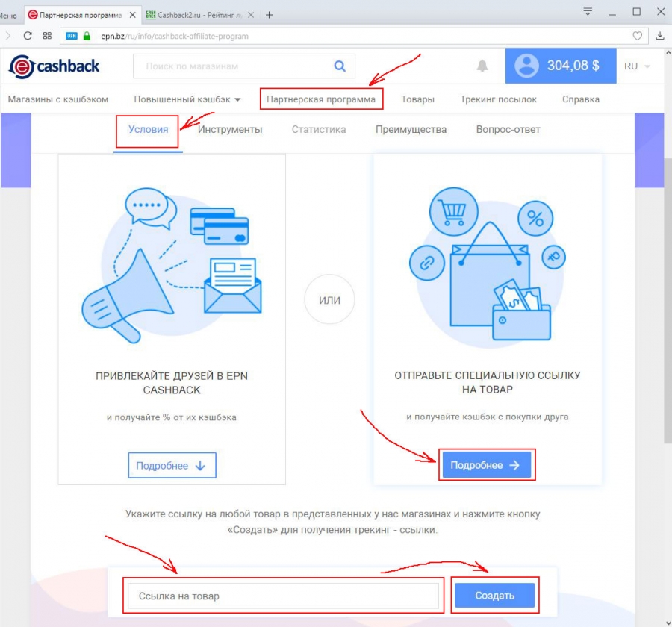Open notifications bell
Image resolution: width=672 pixels, height=627 pixels.
[482, 66]
